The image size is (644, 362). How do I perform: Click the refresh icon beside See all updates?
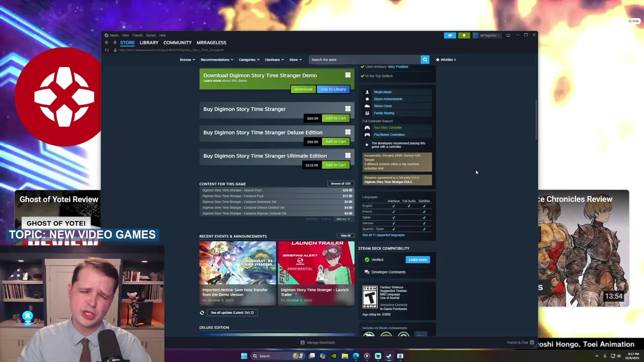pyautogui.click(x=202, y=313)
